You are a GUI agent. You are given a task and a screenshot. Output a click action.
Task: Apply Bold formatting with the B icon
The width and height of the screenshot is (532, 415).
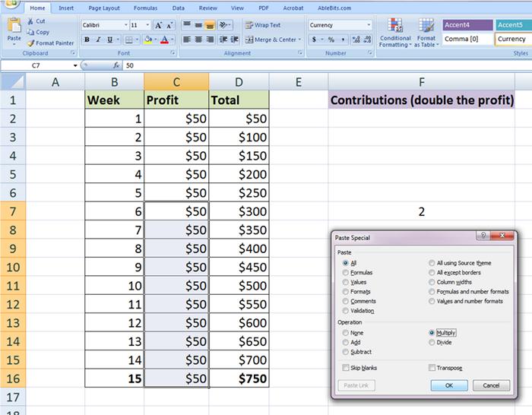click(87, 40)
